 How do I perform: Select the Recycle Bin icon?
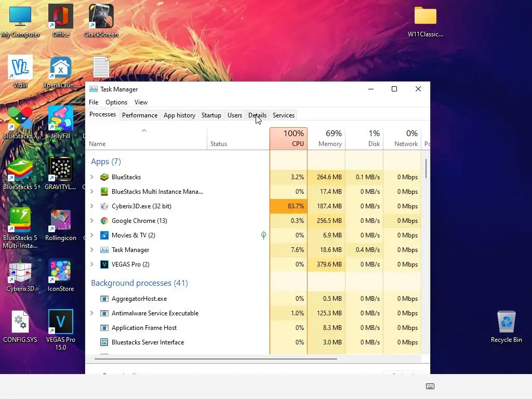coord(506,326)
